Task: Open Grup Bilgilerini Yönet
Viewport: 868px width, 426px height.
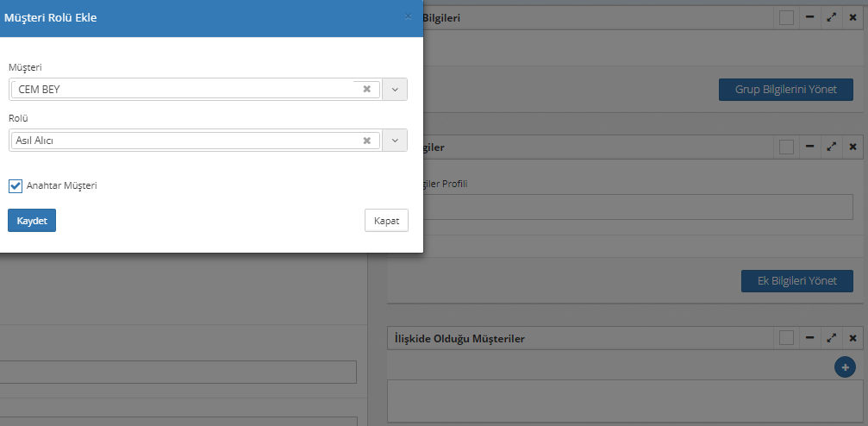Action: (x=785, y=90)
